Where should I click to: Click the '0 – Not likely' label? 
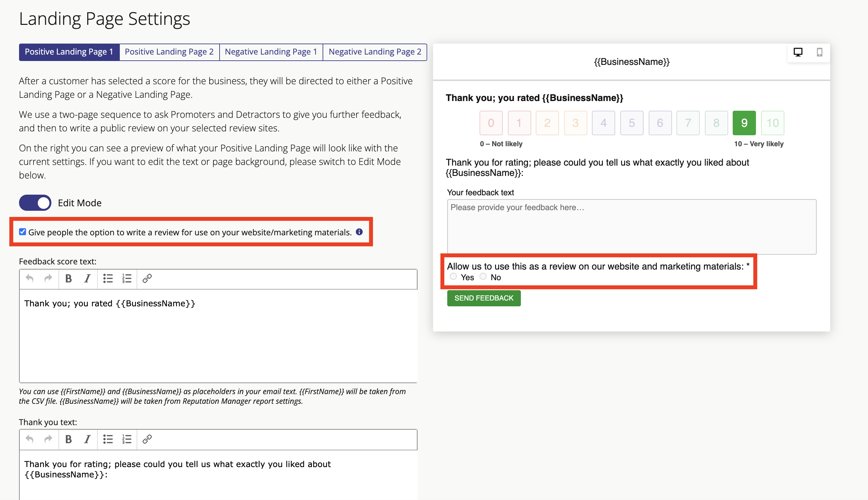pyautogui.click(x=501, y=144)
